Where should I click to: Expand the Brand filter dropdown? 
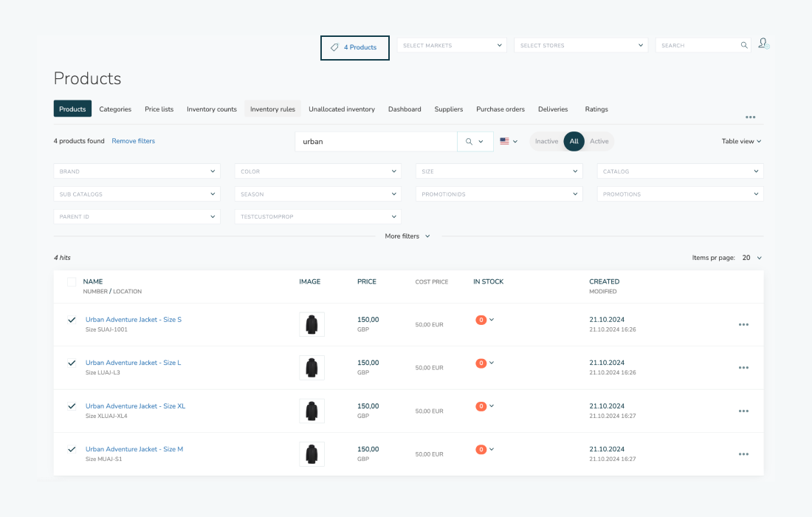coord(137,171)
